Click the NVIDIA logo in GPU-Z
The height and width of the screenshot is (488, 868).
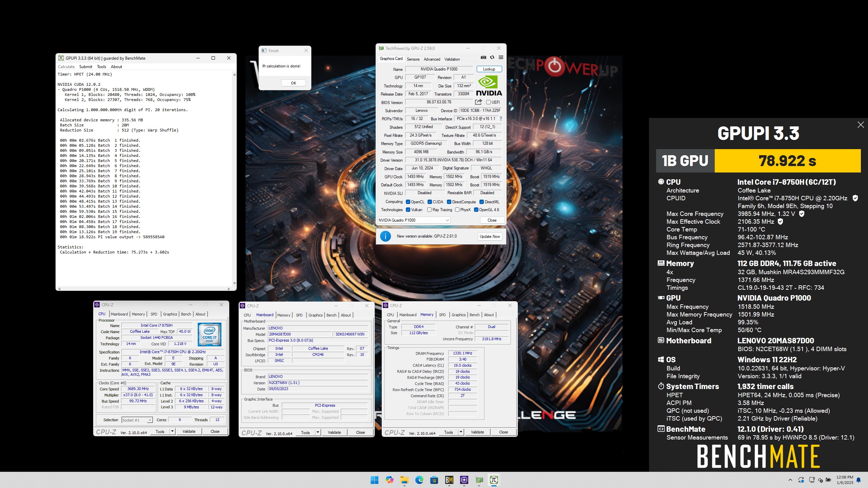pyautogui.click(x=489, y=86)
